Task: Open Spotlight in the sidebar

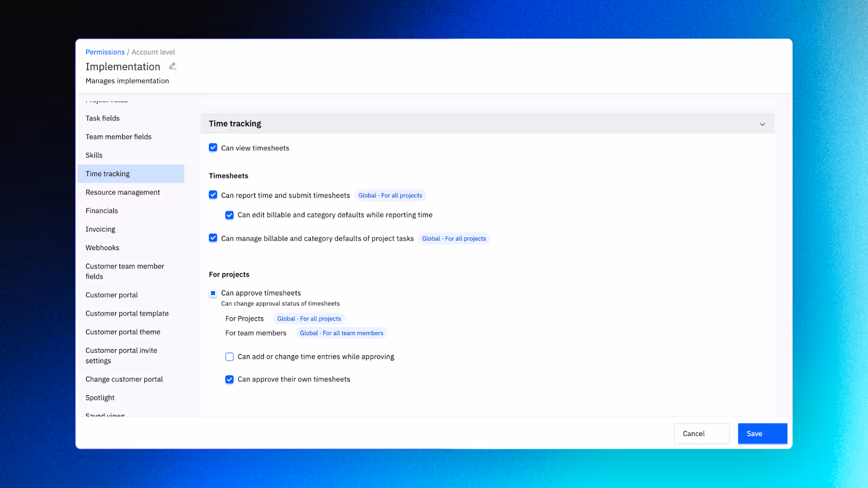Action: click(131, 397)
